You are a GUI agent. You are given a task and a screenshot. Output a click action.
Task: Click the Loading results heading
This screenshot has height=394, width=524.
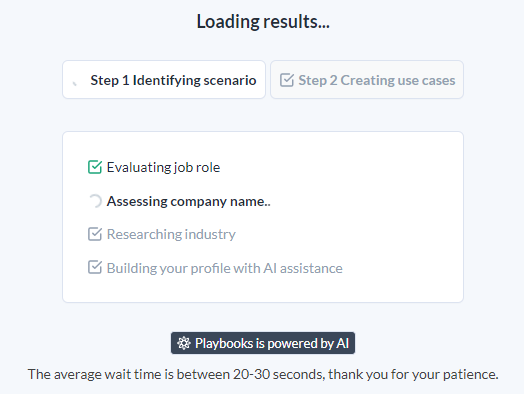263,22
